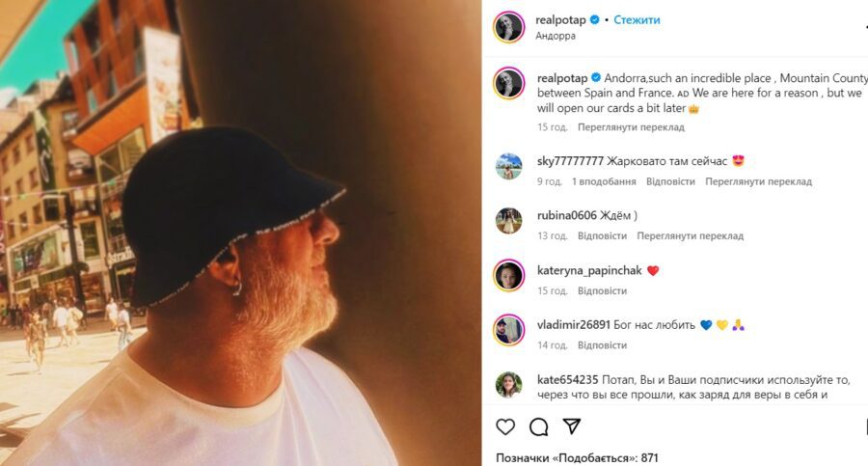Reply to sky77777777's comment
868x466 pixels.
(x=670, y=181)
